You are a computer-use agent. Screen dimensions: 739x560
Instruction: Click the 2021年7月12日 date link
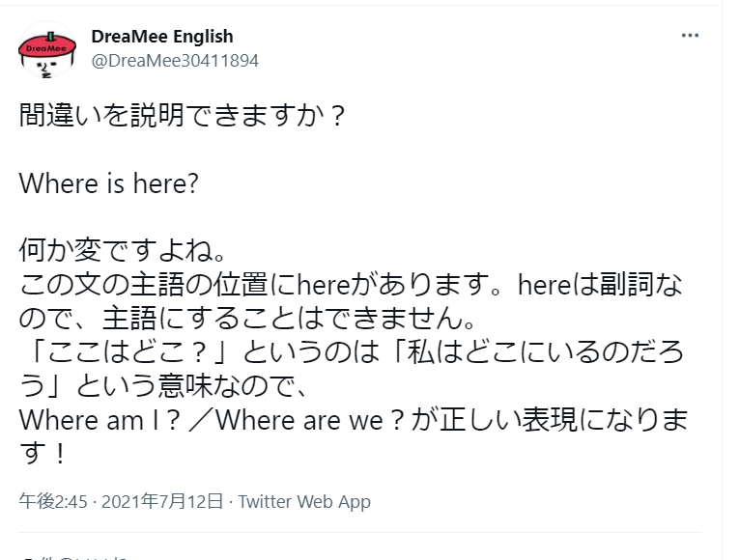pyautogui.click(x=164, y=501)
